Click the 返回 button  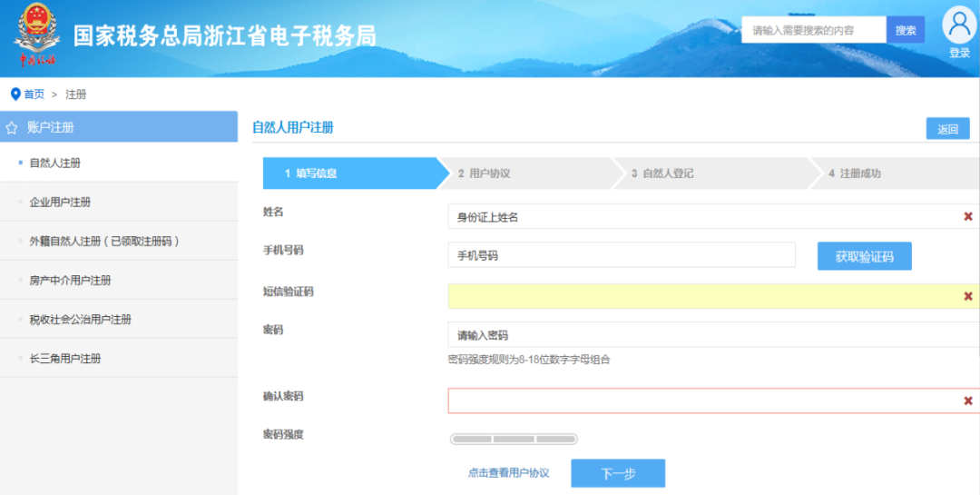[947, 129]
